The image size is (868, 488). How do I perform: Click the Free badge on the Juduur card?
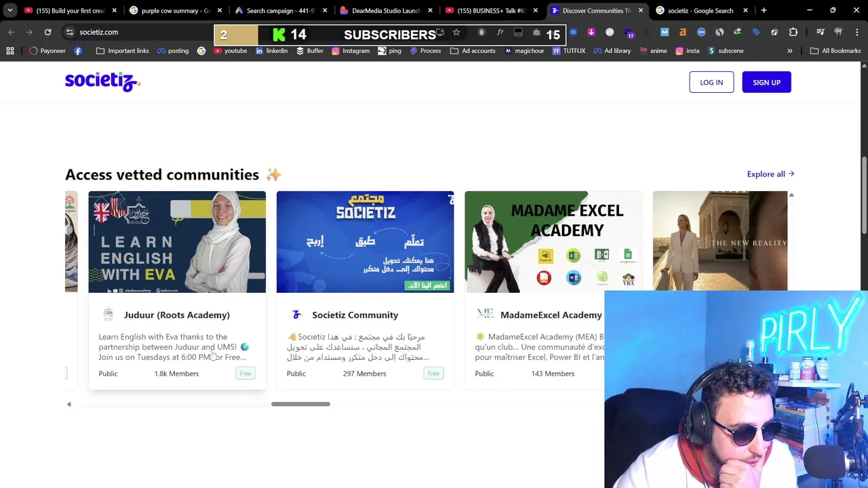pyautogui.click(x=245, y=373)
